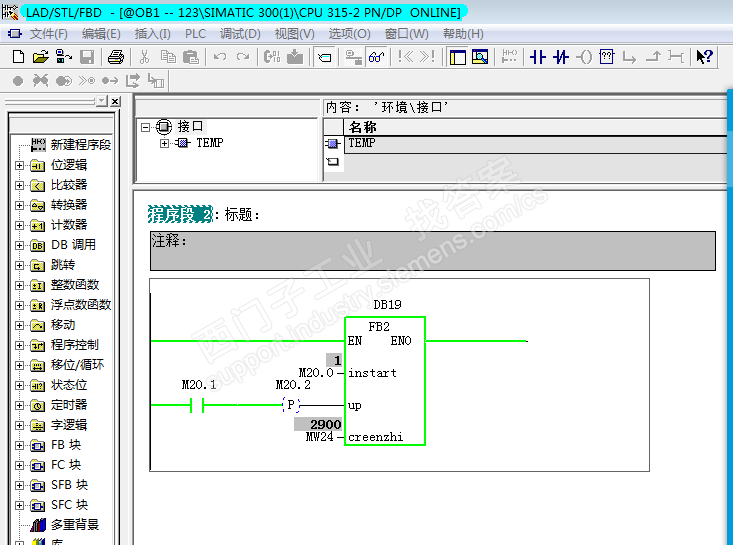The image size is (733, 545).
Task: Toggle the Overviews panel icon
Action: pyautogui.click(x=457, y=57)
